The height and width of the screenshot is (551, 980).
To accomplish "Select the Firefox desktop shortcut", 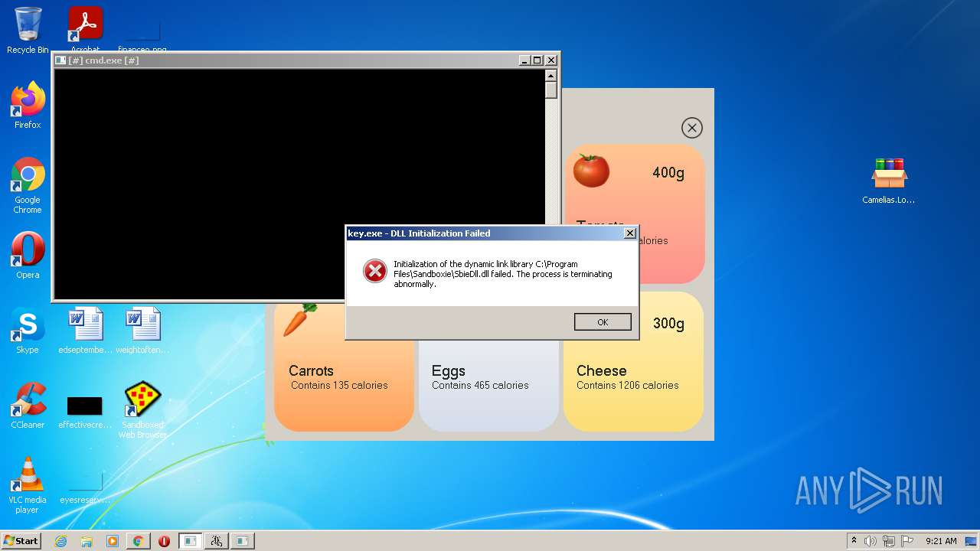I will coord(28,105).
